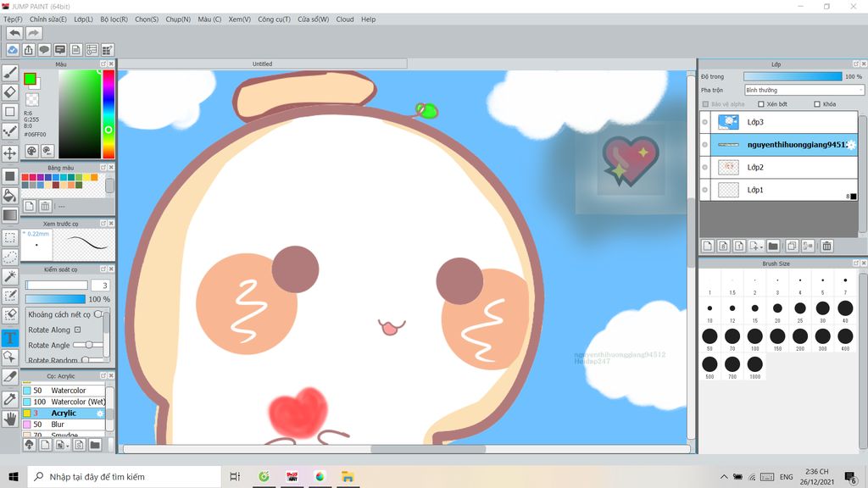Select the Lasso selection tool

(10, 257)
